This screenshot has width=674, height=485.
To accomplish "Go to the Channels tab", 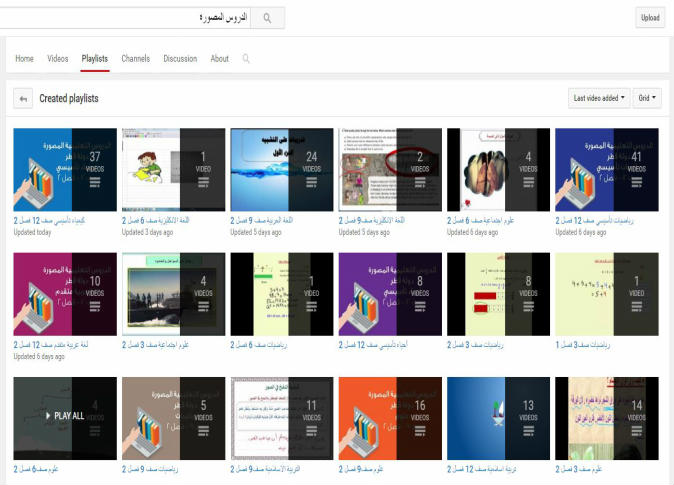I will pos(136,59).
